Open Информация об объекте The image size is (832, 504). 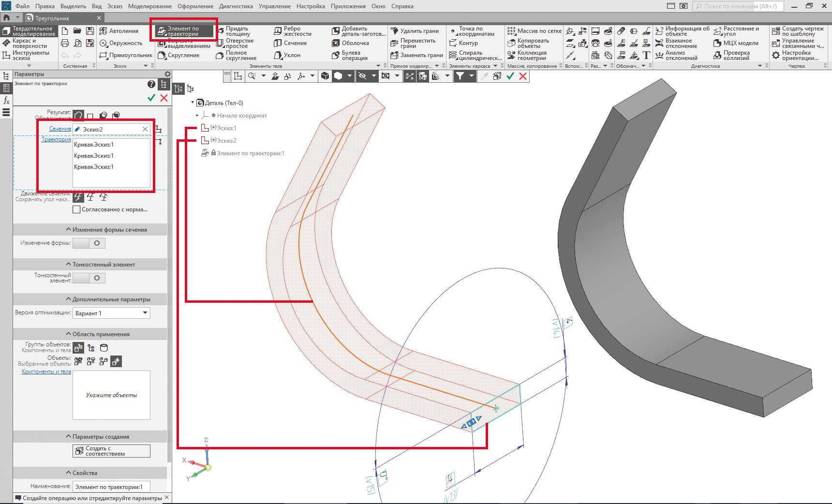(683, 31)
